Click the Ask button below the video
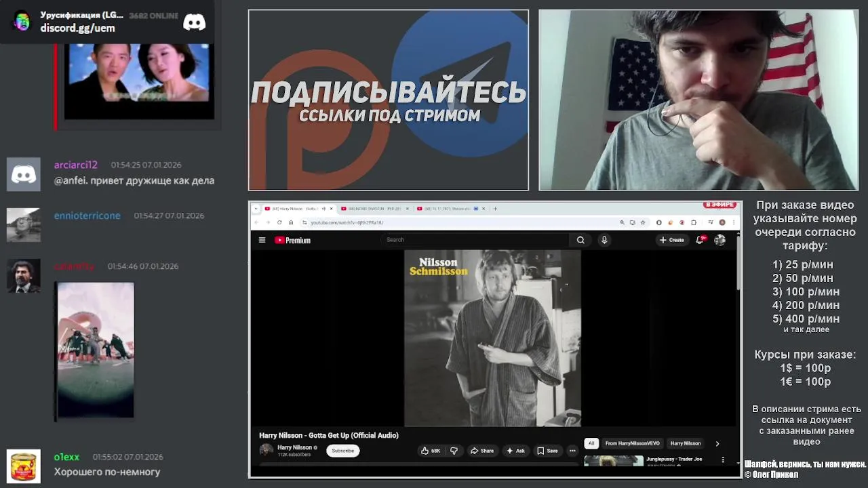868x488 pixels. click(x=515, y=451)
